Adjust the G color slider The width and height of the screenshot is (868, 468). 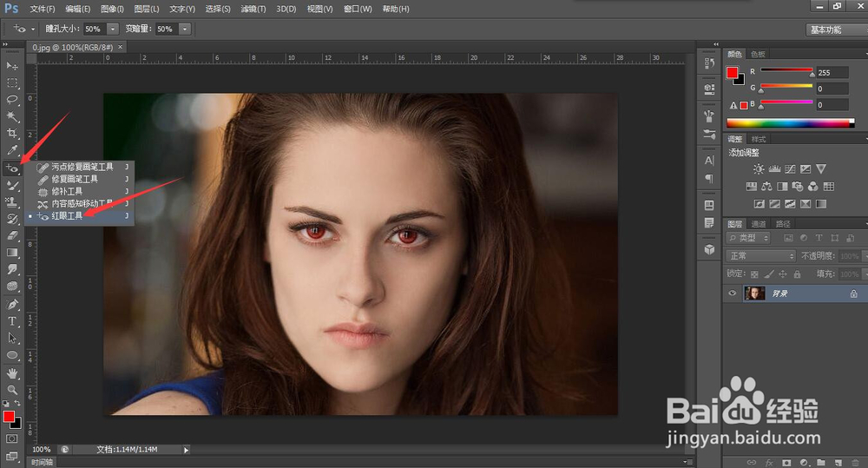point(786,88)
